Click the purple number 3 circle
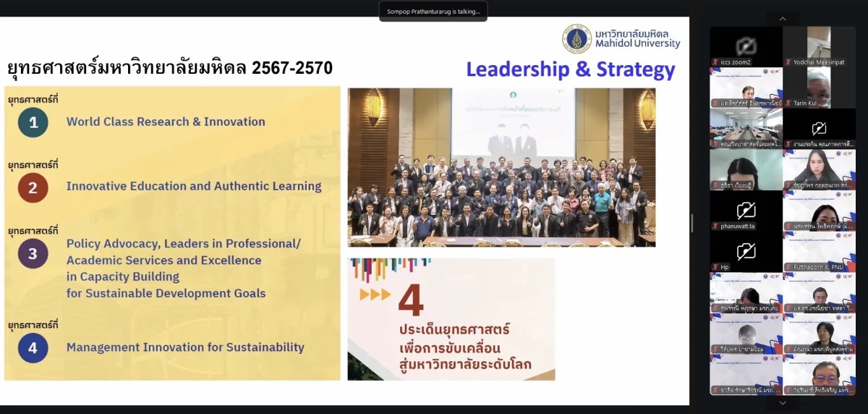Screen dimensions: 868x414 pyautogui.click(x=33, y=253)
